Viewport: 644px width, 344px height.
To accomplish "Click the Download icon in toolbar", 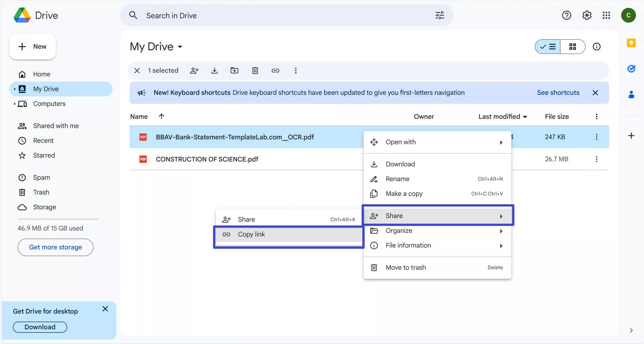I will pos(215,70).
